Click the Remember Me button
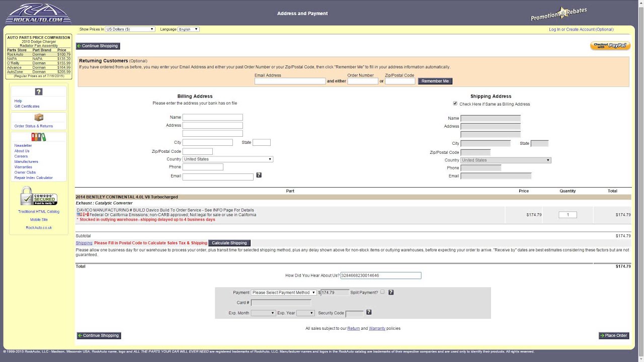644x362 pixels. [435, 81]
